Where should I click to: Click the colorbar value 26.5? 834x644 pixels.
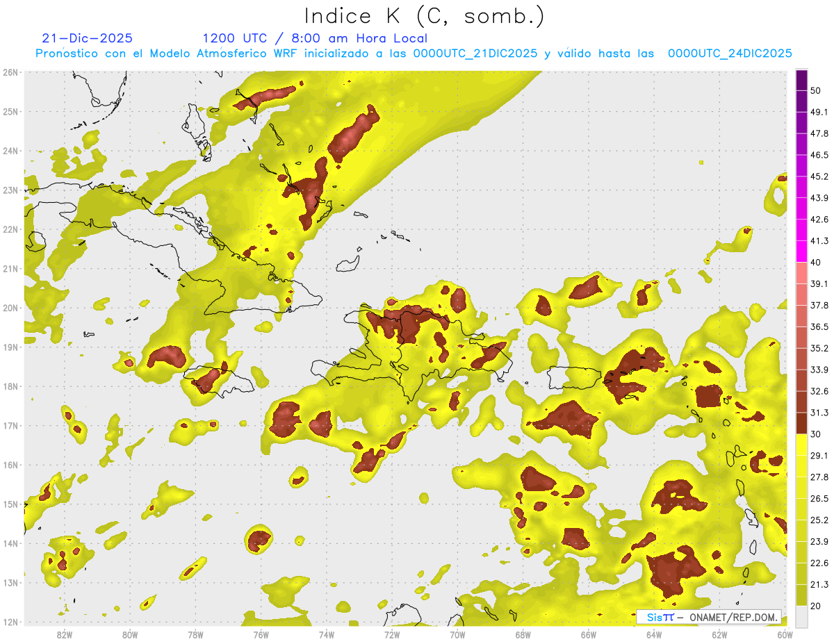819,498
